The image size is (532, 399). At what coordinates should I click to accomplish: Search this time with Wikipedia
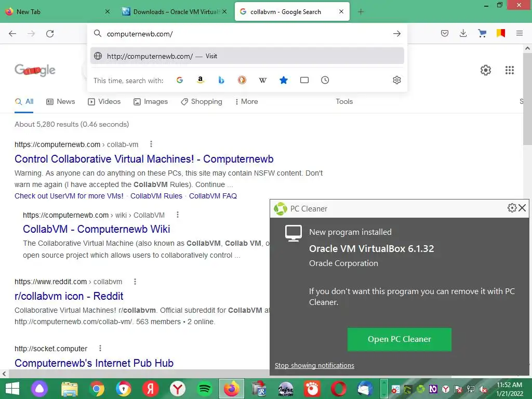(x=262, y=81)
